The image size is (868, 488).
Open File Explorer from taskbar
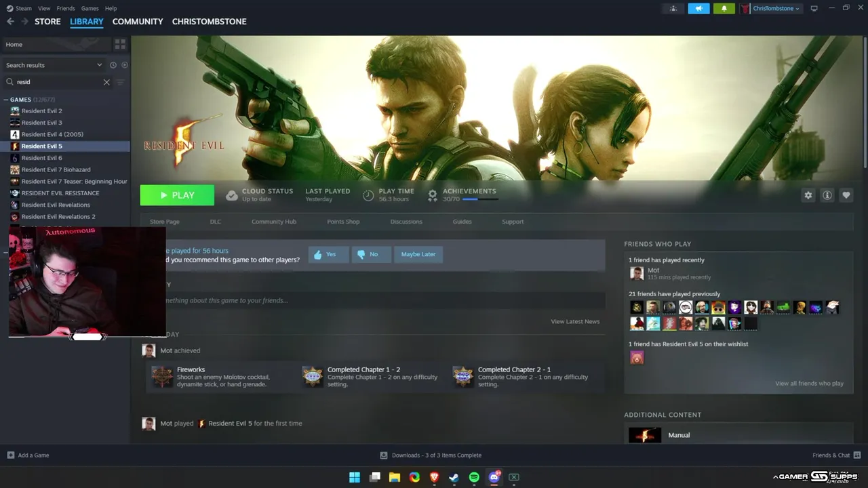[394, 477]
